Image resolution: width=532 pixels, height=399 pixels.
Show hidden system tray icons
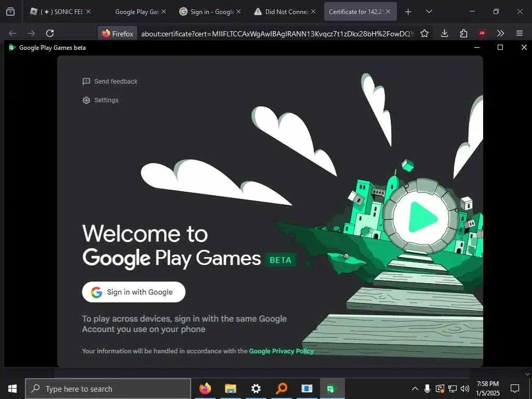coord(415,389)
